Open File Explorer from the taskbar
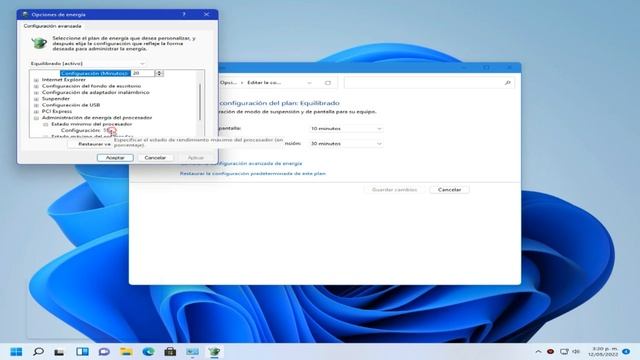The width and height of the screenshot is (640, 360). tap(126, 351)
